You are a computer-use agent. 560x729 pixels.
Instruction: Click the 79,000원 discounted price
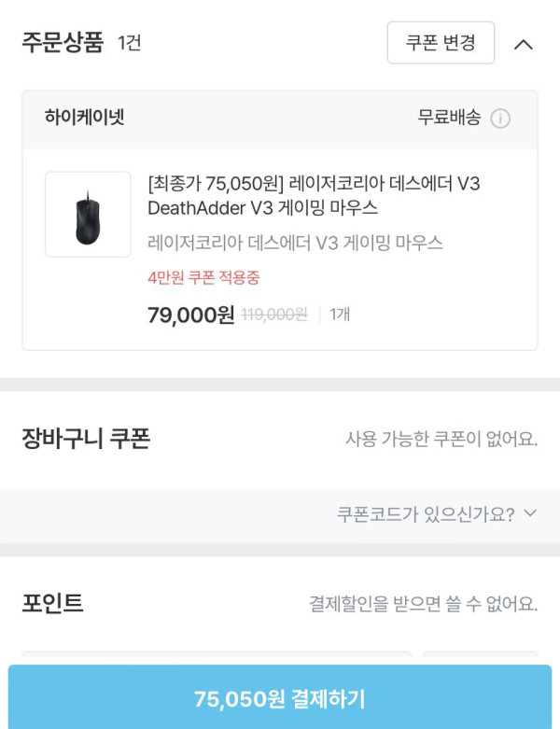190,315
